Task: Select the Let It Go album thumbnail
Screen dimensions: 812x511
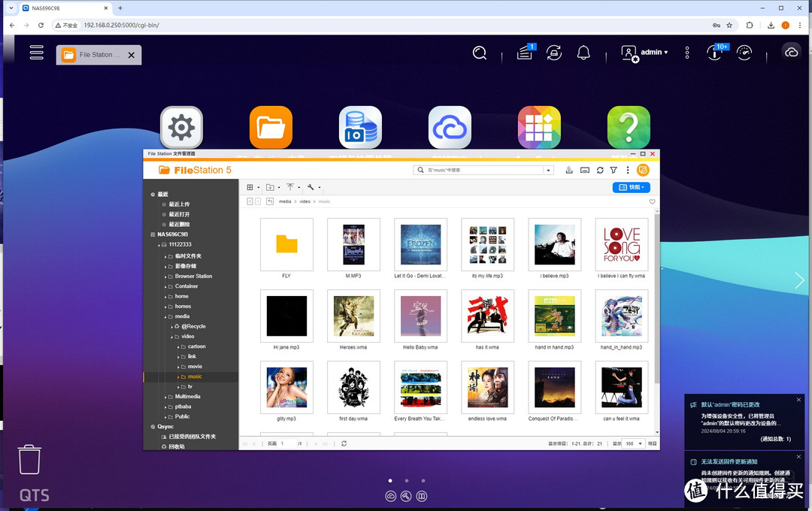Action: [x=420, y=244]
